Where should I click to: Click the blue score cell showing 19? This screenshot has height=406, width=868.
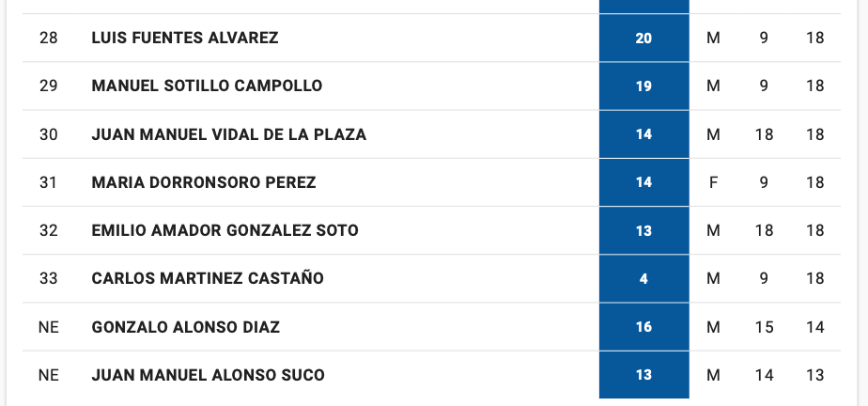point(643,86)
